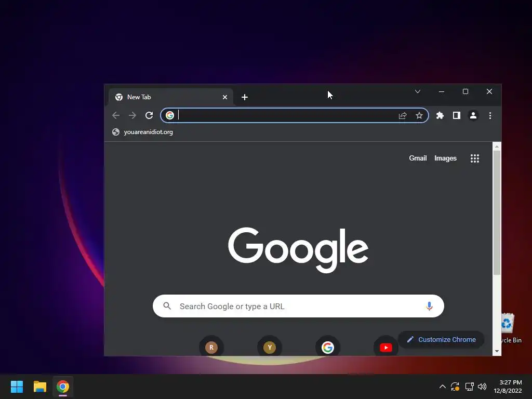Click the page scrollbar down arrow
Viewport: 532px width, 399px height.
(x=497, y=351)
